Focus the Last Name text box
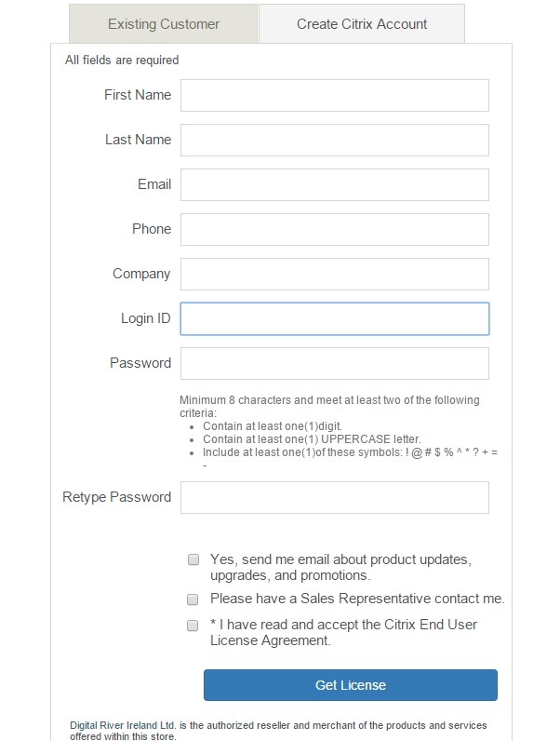 click(334, 140)
